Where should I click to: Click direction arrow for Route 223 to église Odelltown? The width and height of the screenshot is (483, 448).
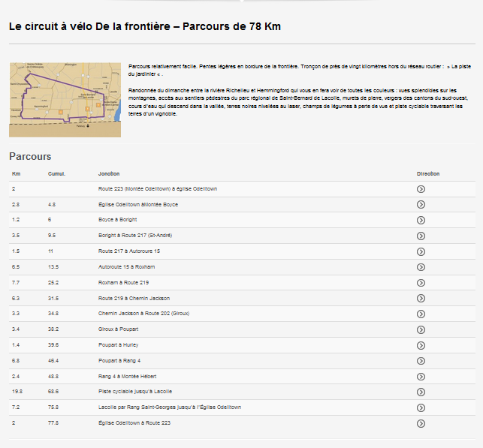[x=421, y=189]
